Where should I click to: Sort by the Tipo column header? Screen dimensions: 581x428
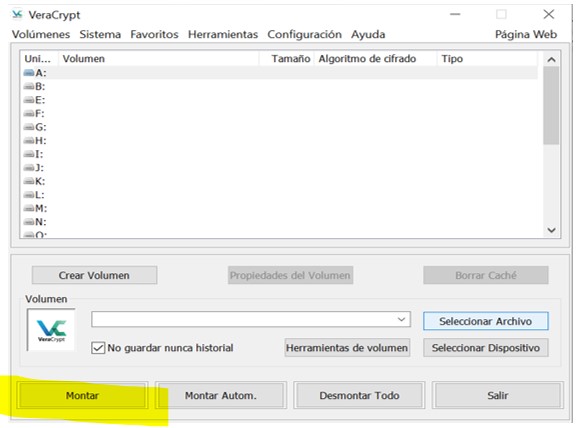[x=487, y=59]
